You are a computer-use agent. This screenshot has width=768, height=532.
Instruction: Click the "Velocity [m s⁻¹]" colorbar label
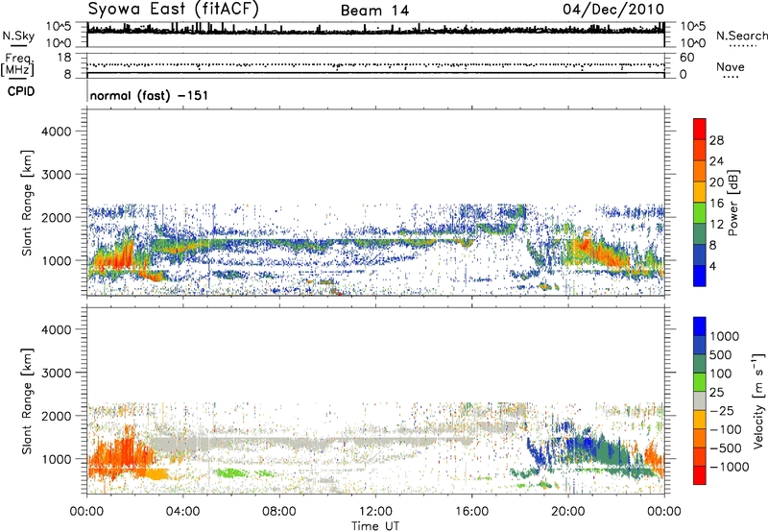tap(758, 400)
